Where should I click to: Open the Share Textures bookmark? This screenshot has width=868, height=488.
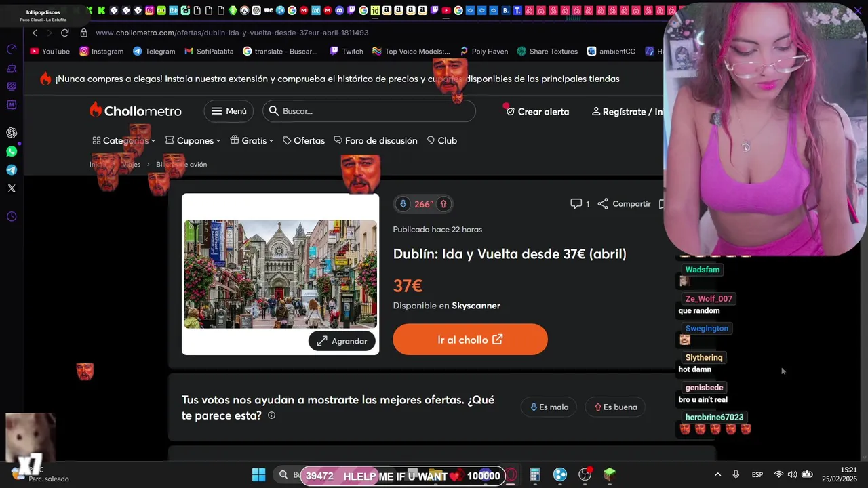tap(547, 51)
